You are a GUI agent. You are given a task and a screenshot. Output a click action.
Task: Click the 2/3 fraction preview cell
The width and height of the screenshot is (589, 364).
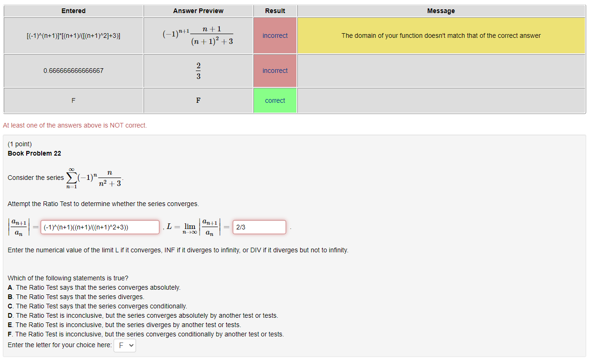[198, 71]
